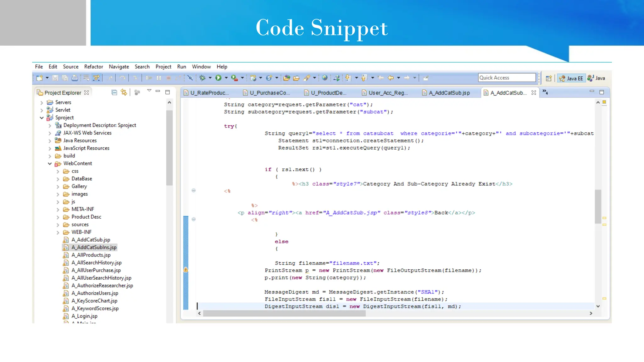The height and width of the screenshot is (362, 644).
Task: Switch to the Java EE perspective
Action: click(x=571, y=78)
